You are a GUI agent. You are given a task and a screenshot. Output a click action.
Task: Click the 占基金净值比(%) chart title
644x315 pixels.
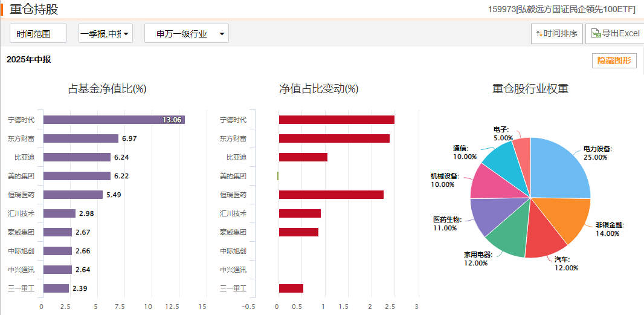(x=107, y=89)
